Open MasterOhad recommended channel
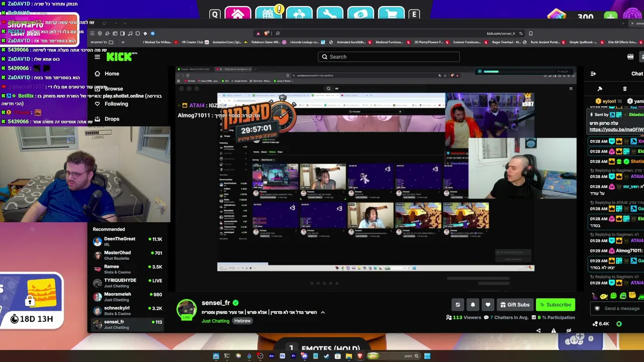 [128, 255]
